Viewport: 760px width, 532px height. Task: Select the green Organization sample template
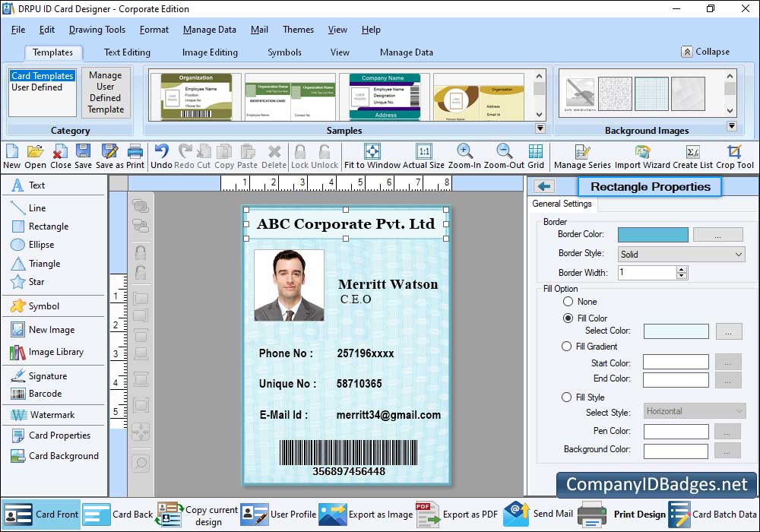coord(196,97)
